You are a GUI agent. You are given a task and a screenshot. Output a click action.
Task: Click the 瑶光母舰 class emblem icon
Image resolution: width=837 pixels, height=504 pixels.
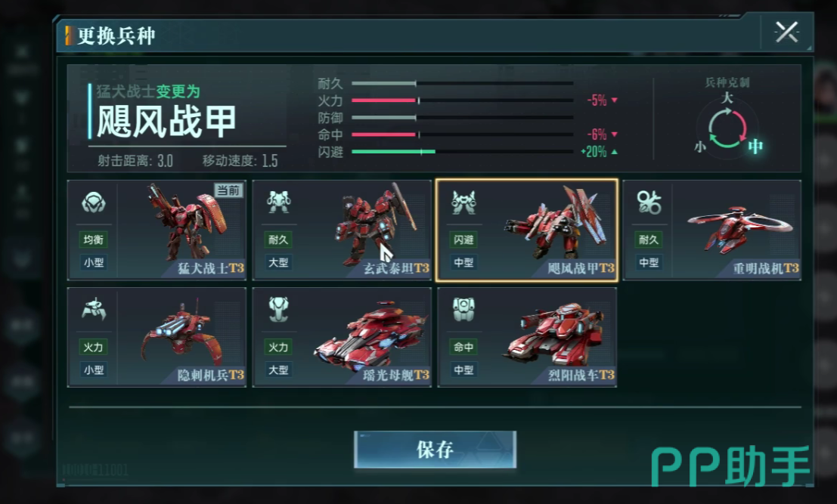click(279, 309)
